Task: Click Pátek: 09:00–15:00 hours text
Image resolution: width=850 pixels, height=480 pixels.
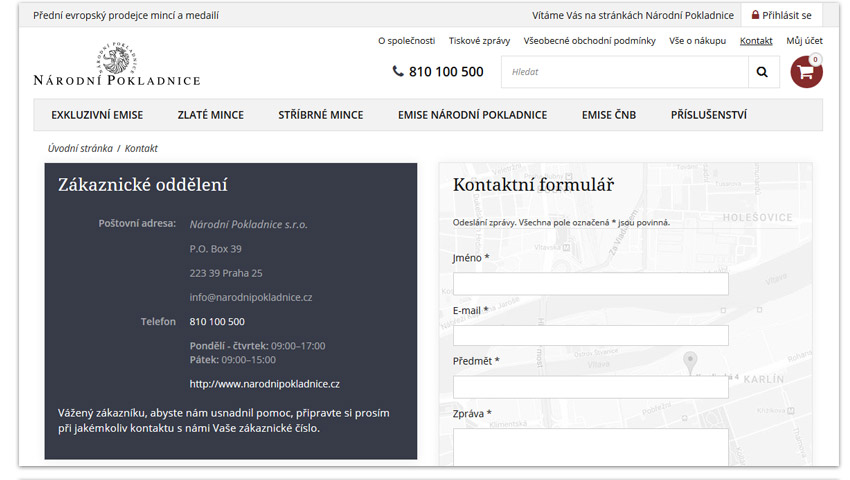Action: point(233,360)
